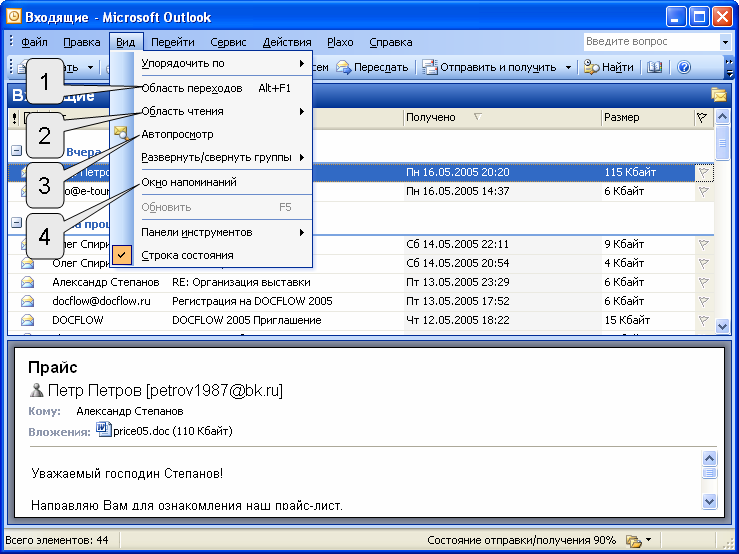Image resolution: width=739 pixels, height=554 pixels.
Task: Click the message list scrollbar thumb
Action: tap(722, 143)
